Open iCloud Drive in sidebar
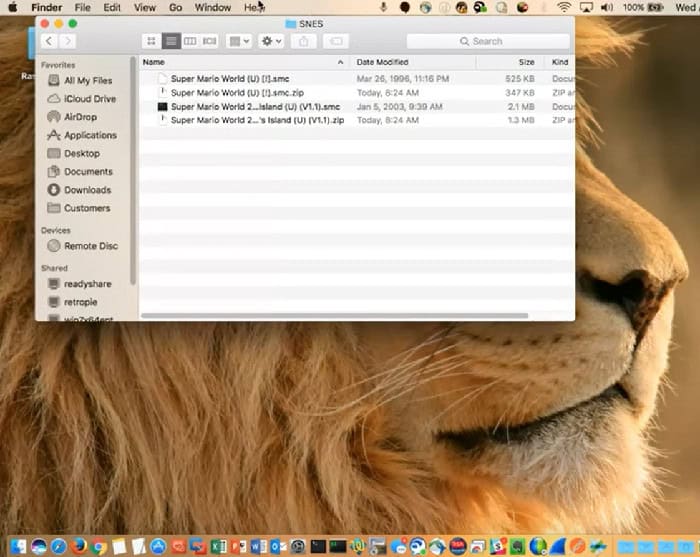 pyautogui.click(x=82, y=99)
